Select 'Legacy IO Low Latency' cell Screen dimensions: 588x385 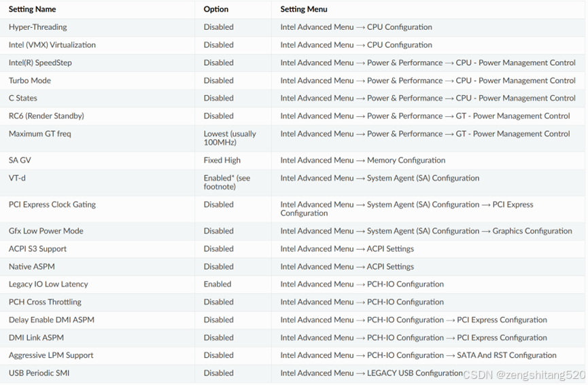(48, 285)
